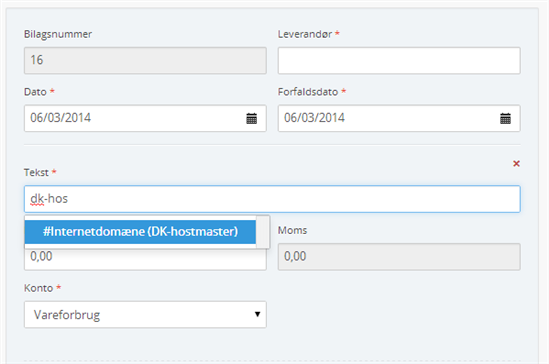
Task: Click the Forfaldsdato label
Action: pos(308,92)
